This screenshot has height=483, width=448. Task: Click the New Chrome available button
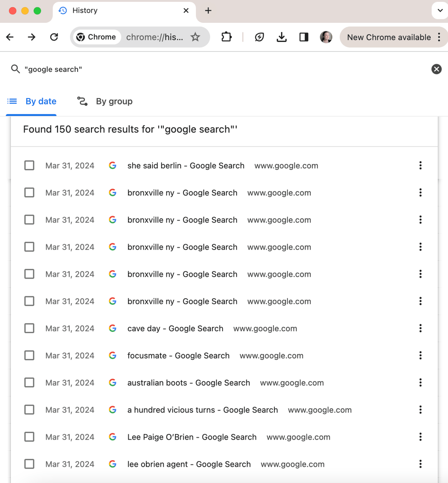pos(389,37)
